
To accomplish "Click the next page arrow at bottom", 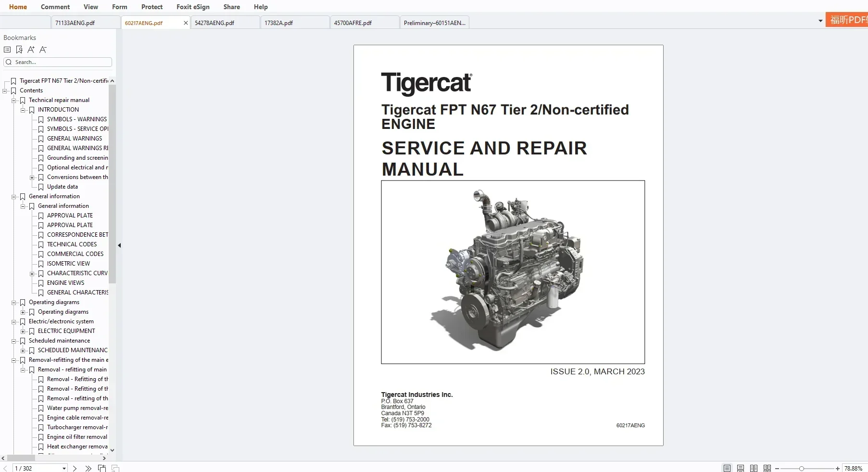I will point(75,468).
